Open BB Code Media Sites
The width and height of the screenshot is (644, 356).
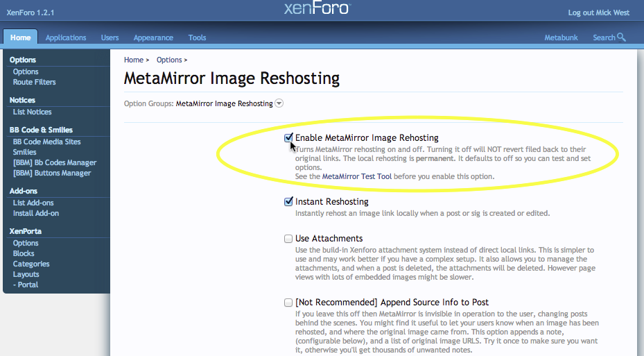[x=46, y=142]
